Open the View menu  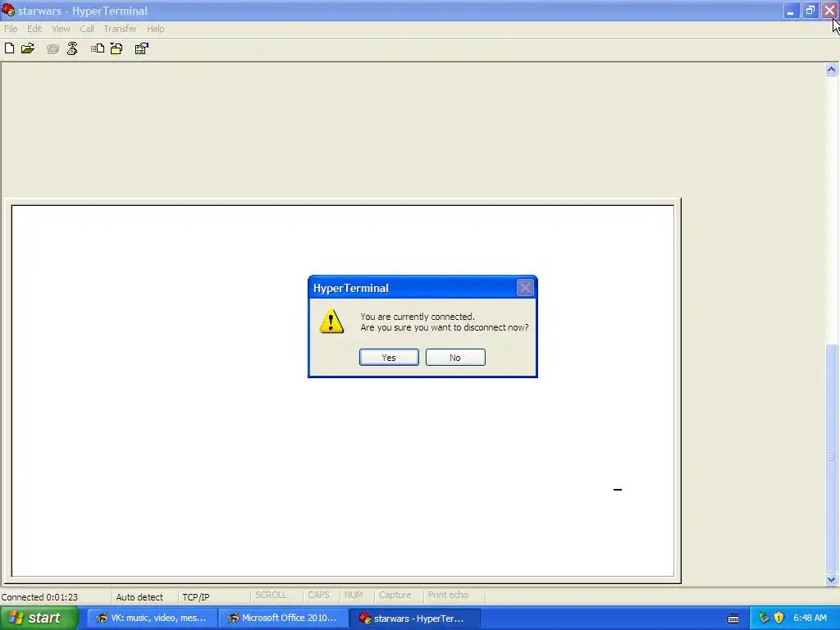(61, 29)
